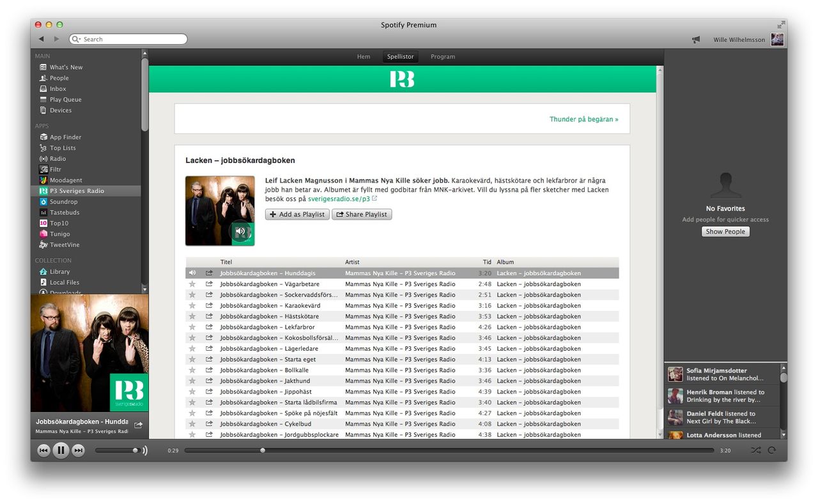The height and width of the screenshot is (504, 818).
Task: Star the Hästskötare track
Action: pos(192,317)
